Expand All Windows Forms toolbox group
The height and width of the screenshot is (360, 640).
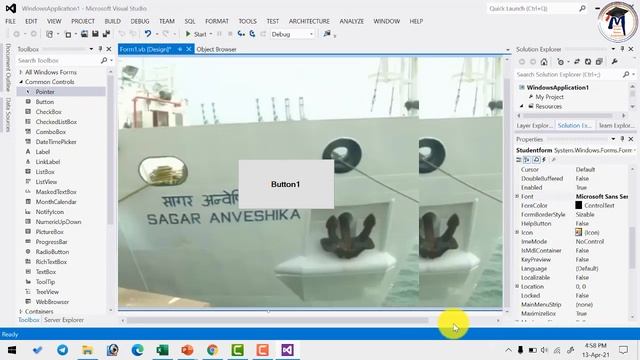point(20,72)
